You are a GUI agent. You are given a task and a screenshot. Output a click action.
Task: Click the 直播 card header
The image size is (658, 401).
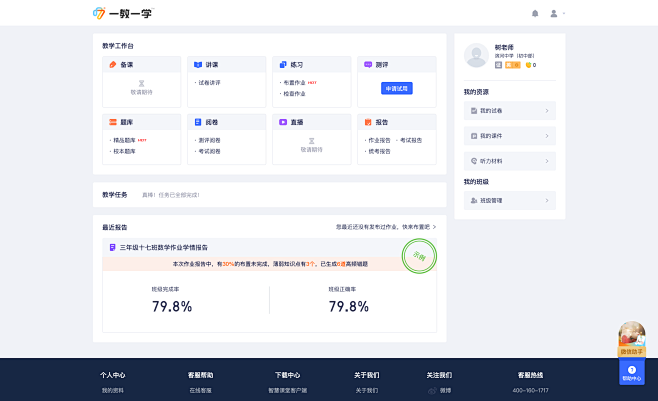pyautogui.click(x=311, y=122)
